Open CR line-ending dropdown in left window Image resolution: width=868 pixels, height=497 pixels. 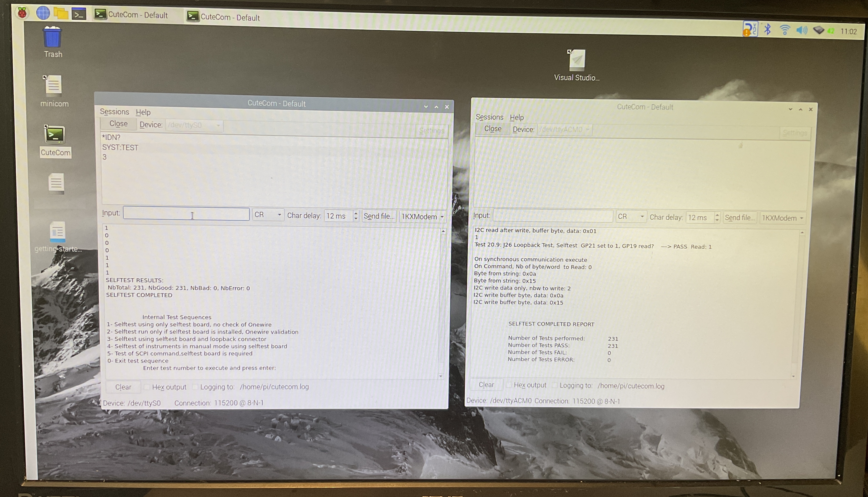click(x=268, y=215)
